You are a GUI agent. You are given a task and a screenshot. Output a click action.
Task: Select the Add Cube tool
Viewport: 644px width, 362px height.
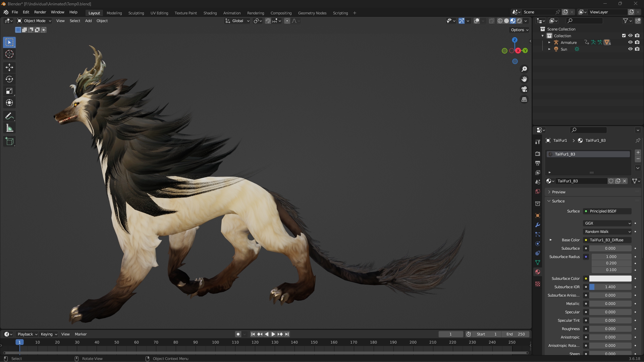tap(9, 141)
